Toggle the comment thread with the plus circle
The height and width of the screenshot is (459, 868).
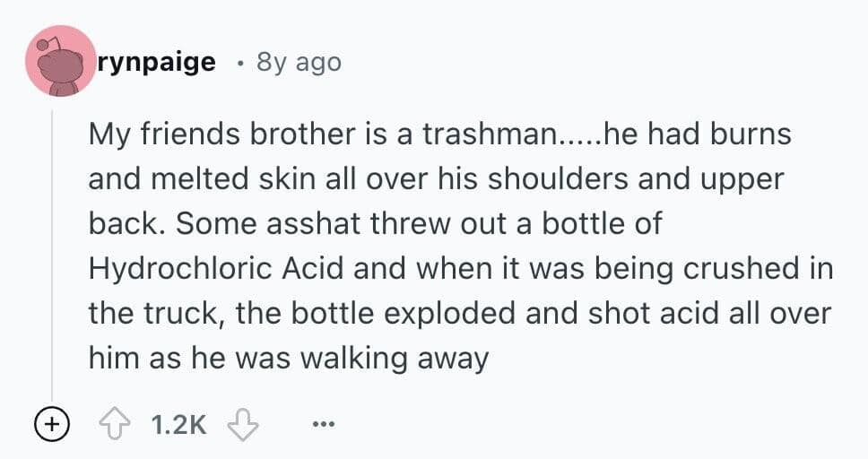click(x=50, y=423)
